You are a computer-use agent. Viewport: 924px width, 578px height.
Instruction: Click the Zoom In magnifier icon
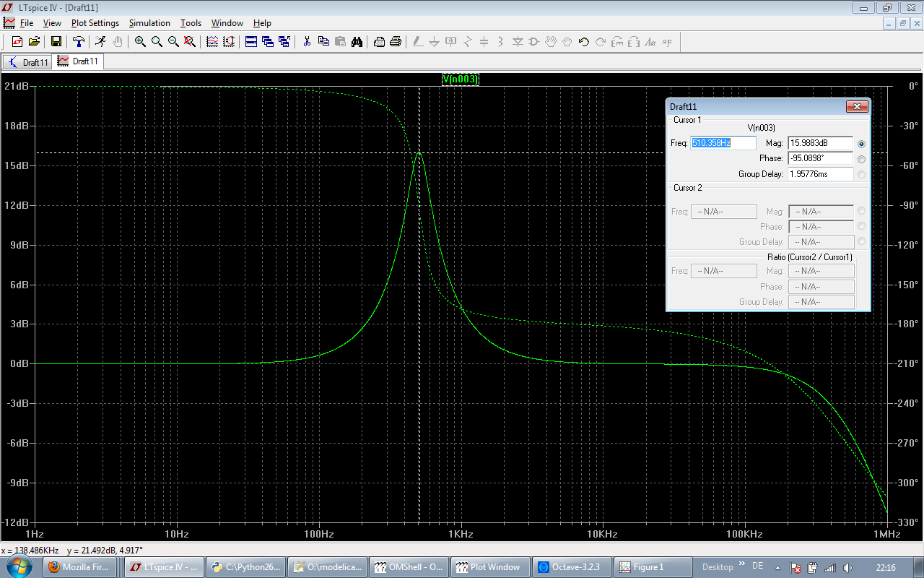(x=140, y=42)
